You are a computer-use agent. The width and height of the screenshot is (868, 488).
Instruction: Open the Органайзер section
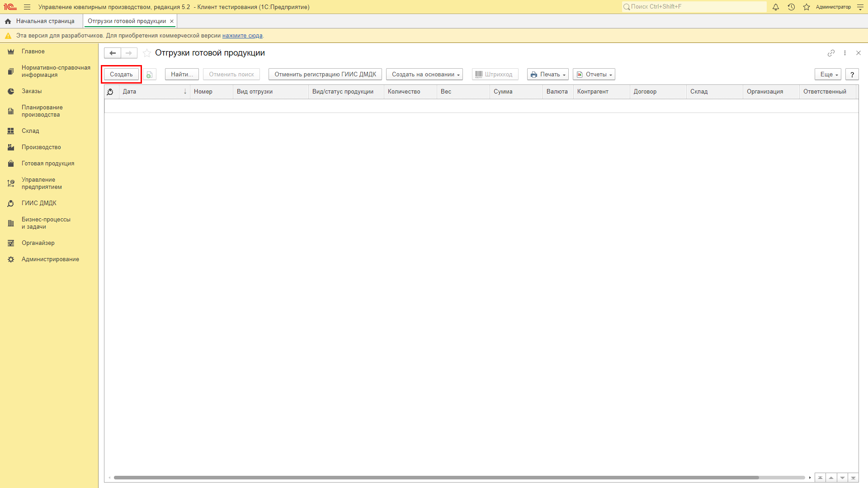click(x=49, y=243)
